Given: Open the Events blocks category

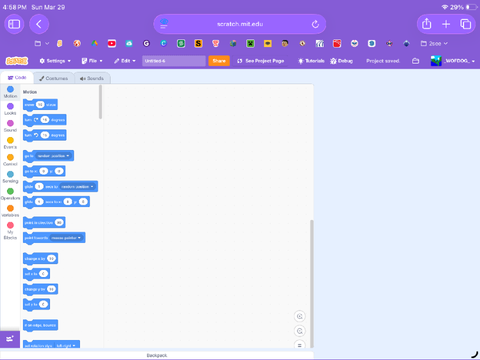Looking at the screenshot, I should [x=10, y=143].
